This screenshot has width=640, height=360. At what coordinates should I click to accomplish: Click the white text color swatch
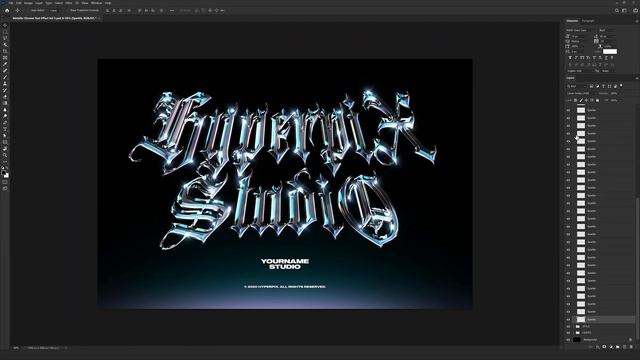click(610, 51)
